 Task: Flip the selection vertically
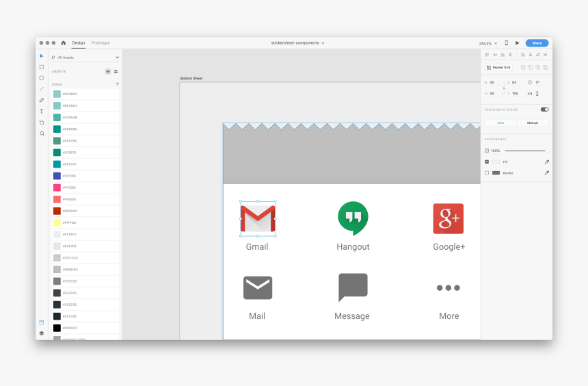point(537,94)
